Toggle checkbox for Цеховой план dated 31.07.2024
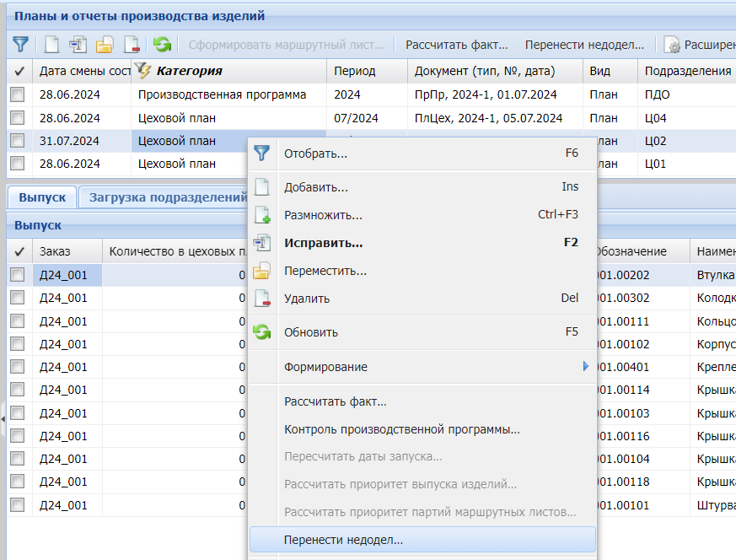Screen dimensions: 736x560 [17, 141]
